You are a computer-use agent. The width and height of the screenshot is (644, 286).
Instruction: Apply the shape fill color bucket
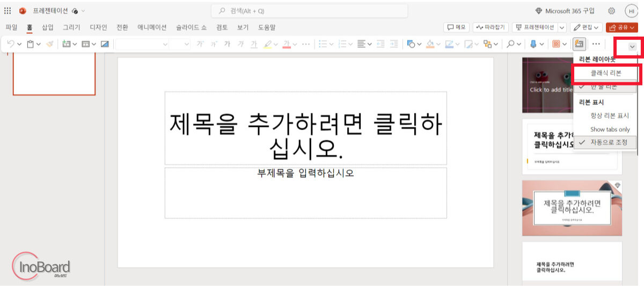(430, 44)
